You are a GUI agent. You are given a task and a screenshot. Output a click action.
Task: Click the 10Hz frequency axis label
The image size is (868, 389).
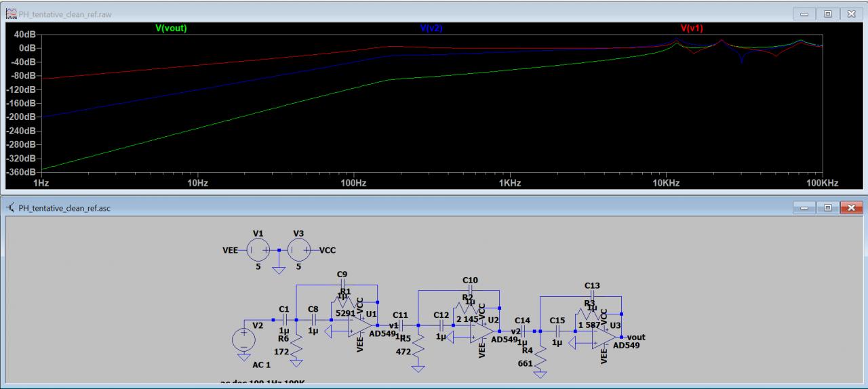[197, 183]
